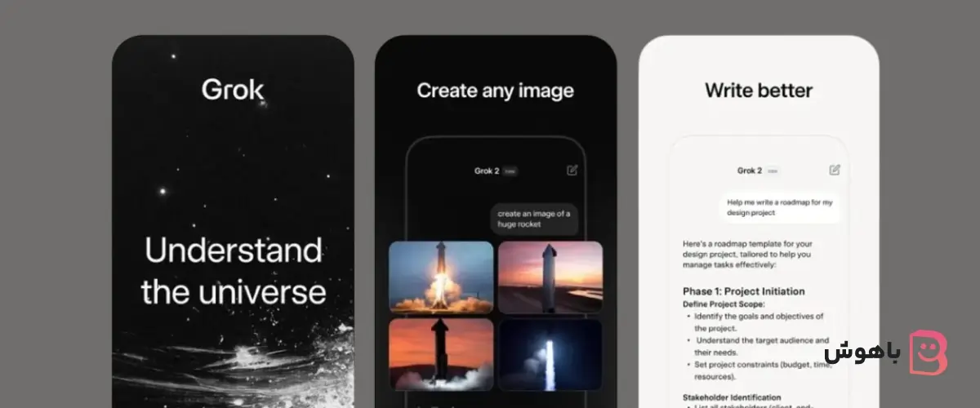Open the night rocket launch image
Viewport: 980px width, 408px height.
tap(550, 353)
